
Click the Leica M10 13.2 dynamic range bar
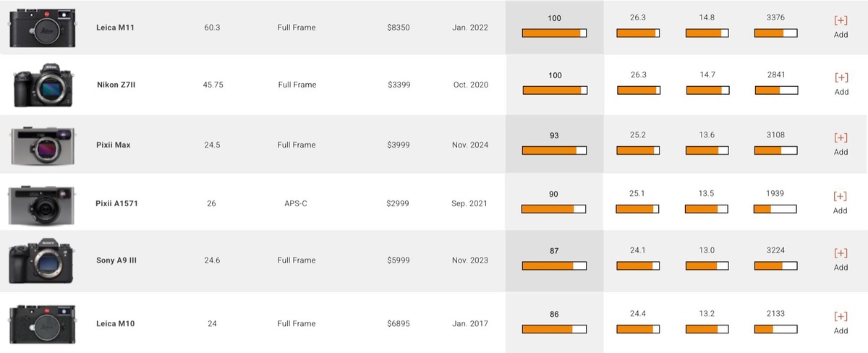707,329
